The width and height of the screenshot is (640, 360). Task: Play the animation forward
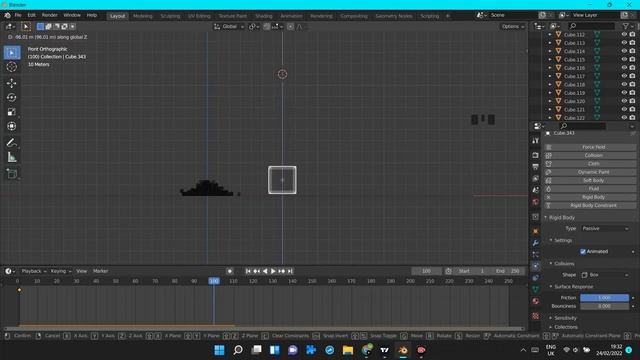(x=273, y=271)
